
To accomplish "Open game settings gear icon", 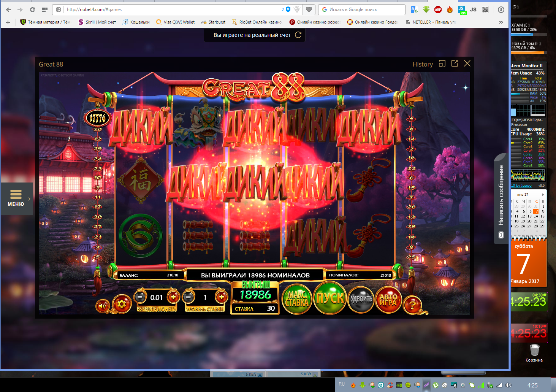I will tap(122, 304).
